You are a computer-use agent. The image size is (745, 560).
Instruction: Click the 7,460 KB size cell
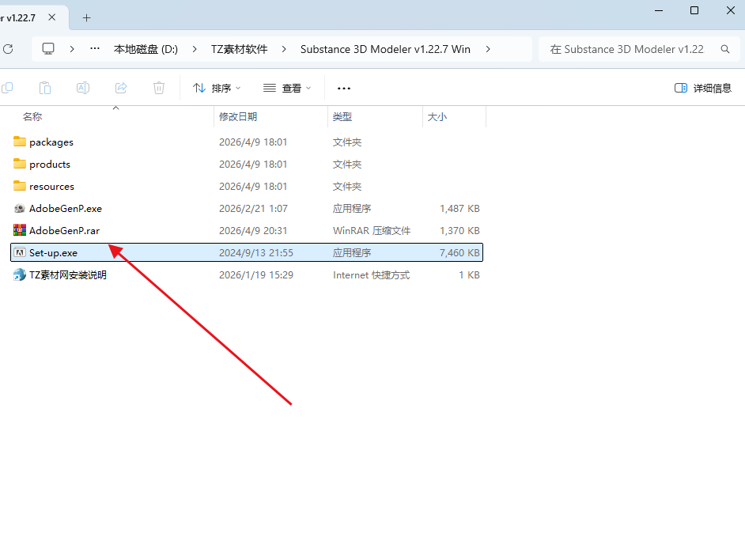tap(459, 253)
